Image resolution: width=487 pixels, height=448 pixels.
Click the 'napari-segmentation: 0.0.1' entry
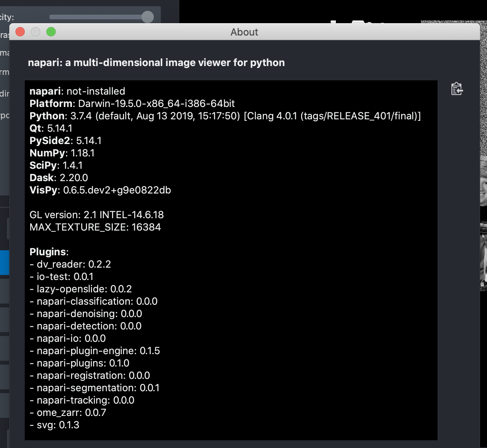coord(95,388)
